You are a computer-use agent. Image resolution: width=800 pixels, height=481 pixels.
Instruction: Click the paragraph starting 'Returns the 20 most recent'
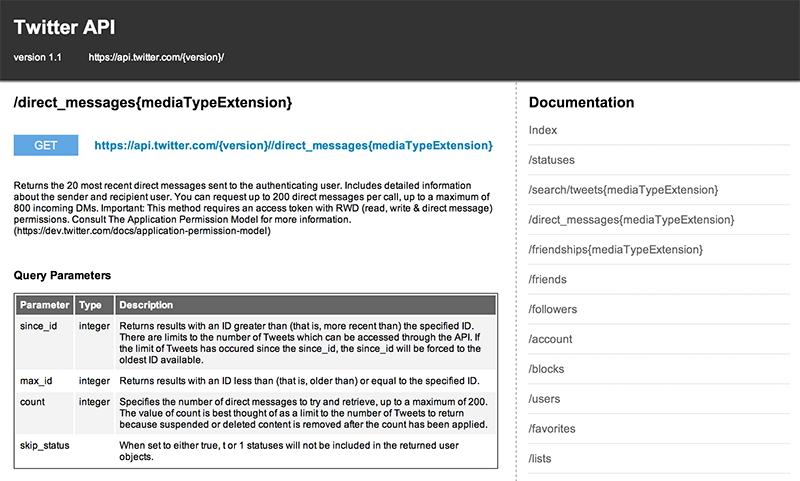[253, 208]
